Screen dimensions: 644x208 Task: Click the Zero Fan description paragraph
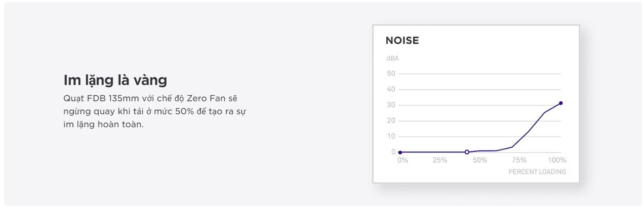click(x=157, y=112)
